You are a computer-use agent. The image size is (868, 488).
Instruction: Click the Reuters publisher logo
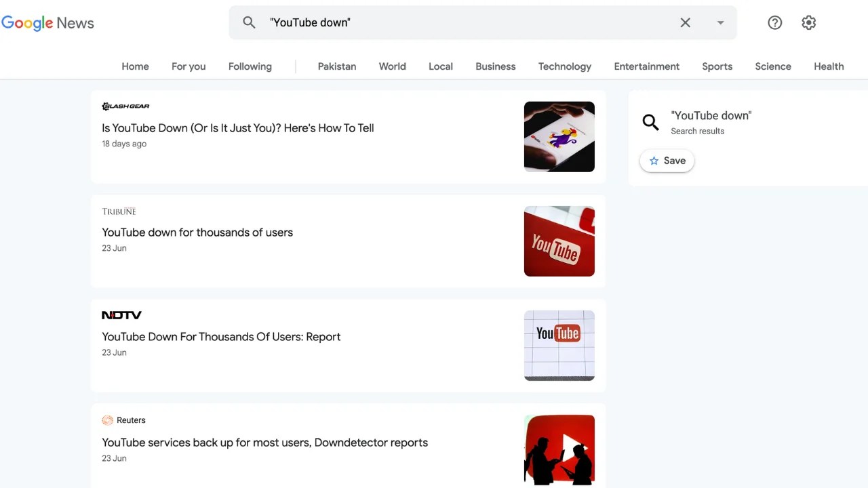(x=124, y=420)
